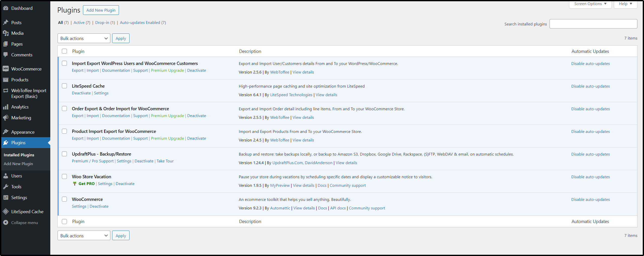Screen dimensions: 644x256
Task: Open Premium Upgrade for Product Import Export
Action: pyautogui.click(x=167, y=138)
